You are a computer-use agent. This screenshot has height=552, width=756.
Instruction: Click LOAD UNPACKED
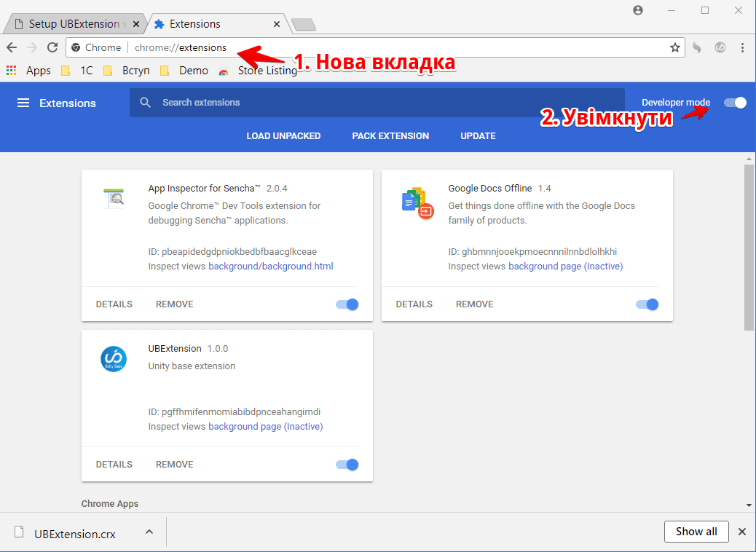pyautogui.click(x=283, y=136)
